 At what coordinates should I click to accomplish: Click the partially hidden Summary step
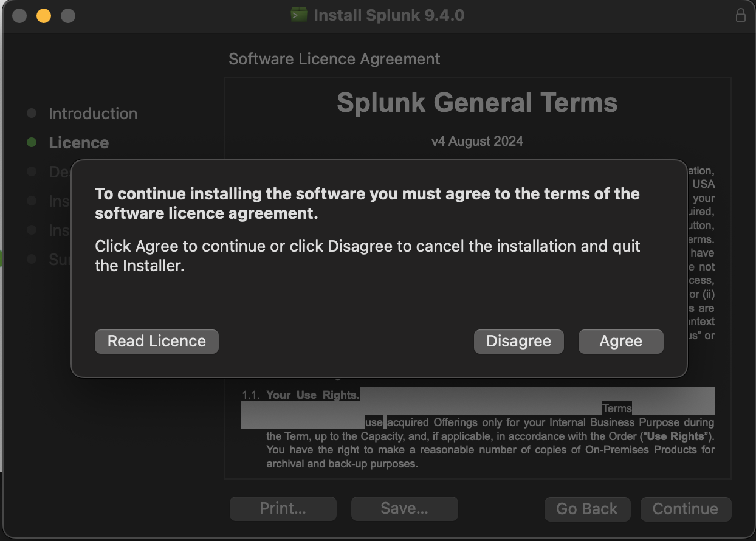[x=59, y=260]
